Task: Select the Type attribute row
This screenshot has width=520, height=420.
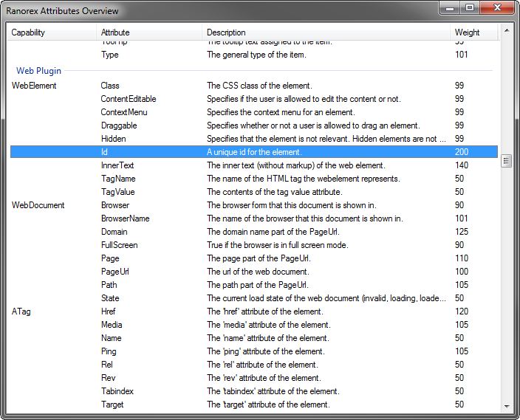Action: [x=254, y=55]
